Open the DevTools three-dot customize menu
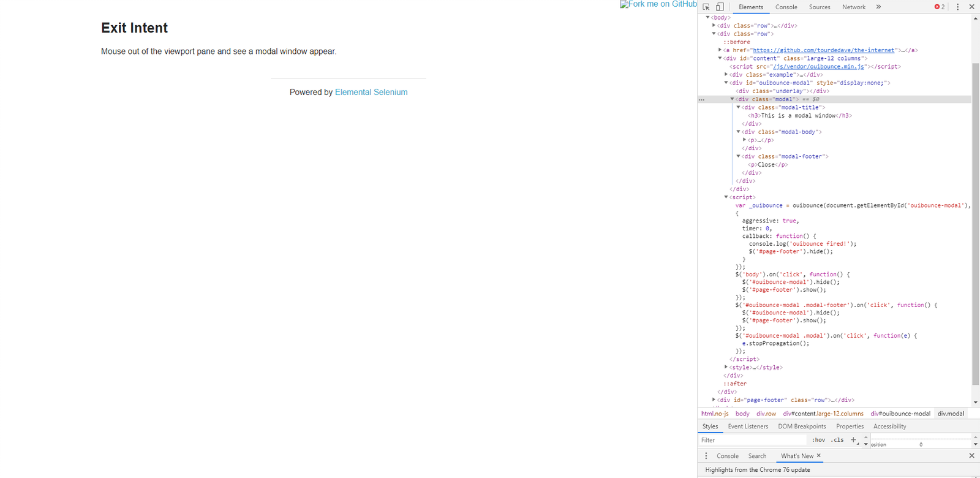Screen dimensions: 980x478 [958, 7]
